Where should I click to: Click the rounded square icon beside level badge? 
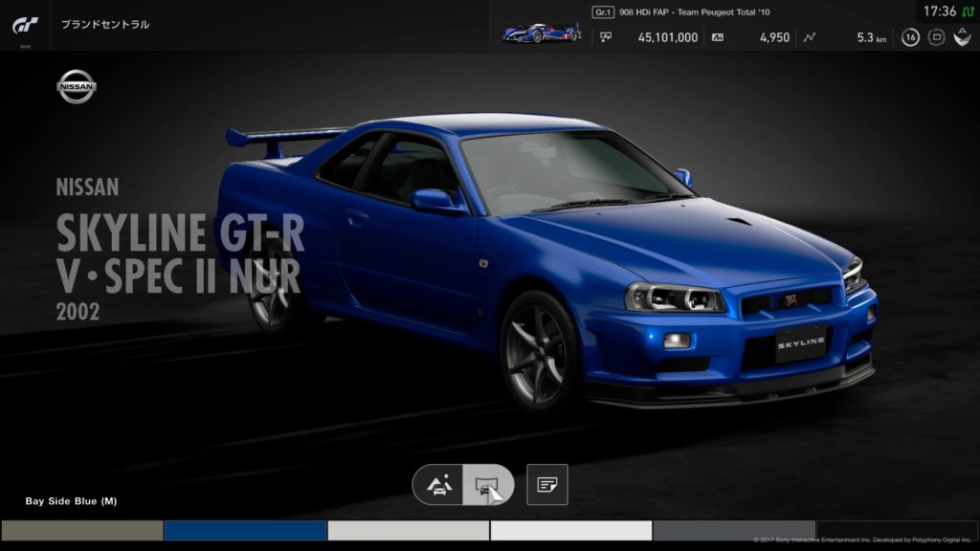pyautogui.click(x=936, y=37)
